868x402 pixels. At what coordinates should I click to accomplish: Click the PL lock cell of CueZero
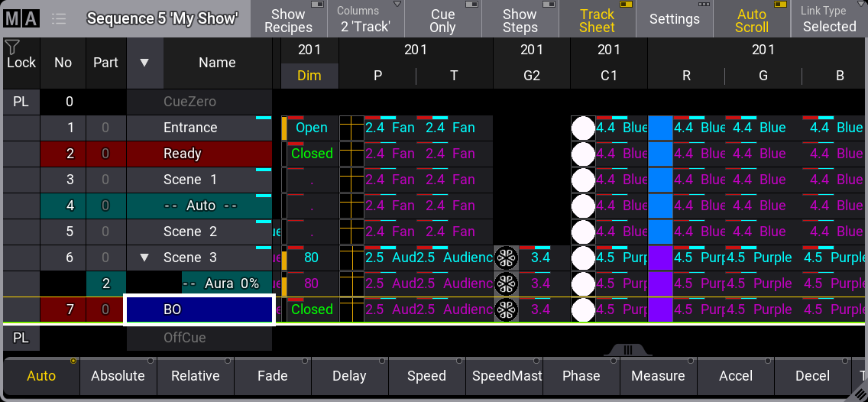(21, 102)
